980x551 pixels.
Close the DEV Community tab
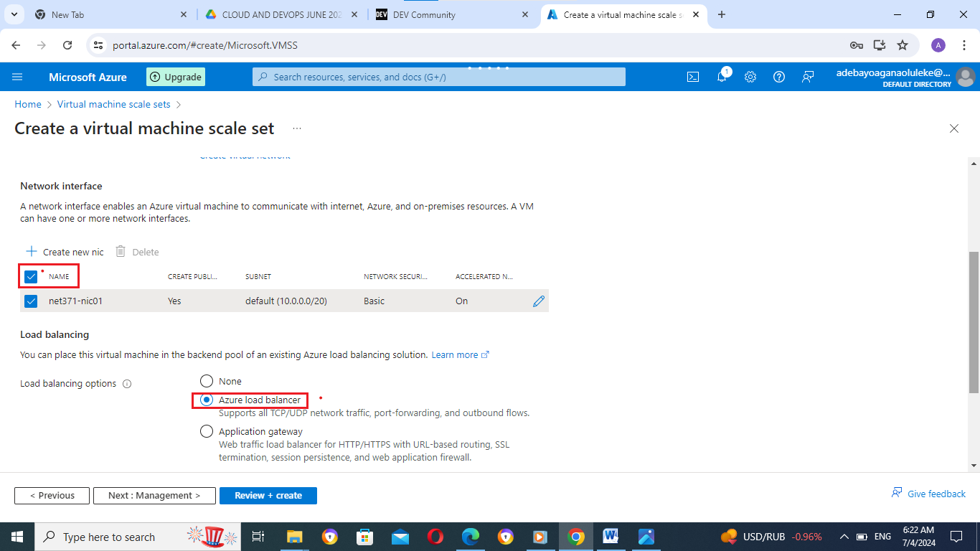coord(526,14)
